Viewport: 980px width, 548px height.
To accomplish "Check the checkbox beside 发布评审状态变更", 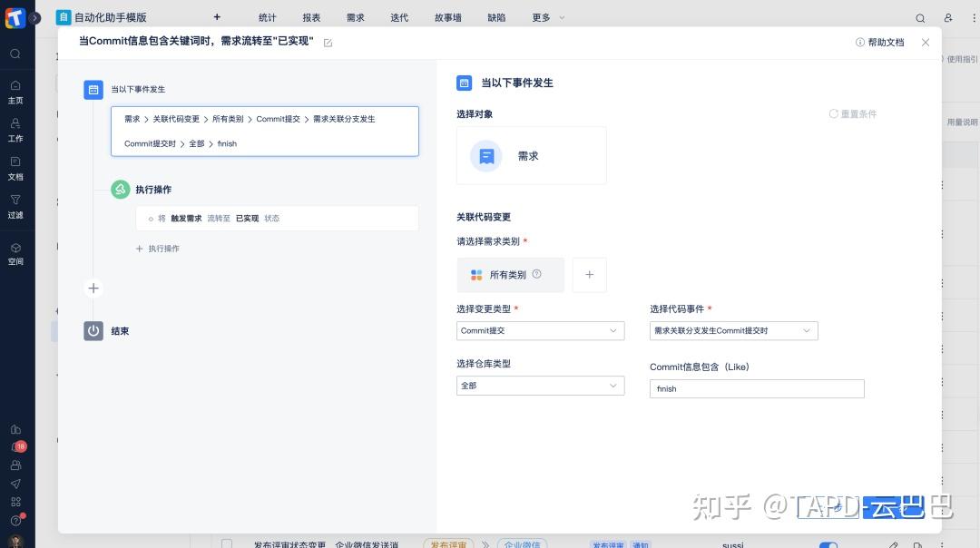I will click(x=226, y=542).
